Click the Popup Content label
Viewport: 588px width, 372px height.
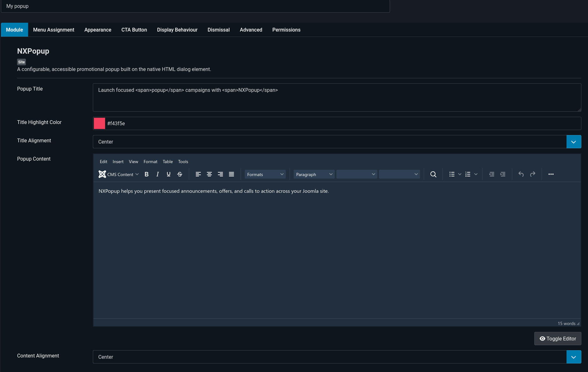34,159
